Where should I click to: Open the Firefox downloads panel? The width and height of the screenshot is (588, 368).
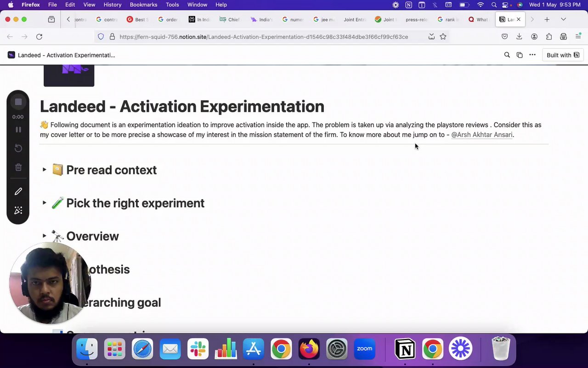coord(519,36)
